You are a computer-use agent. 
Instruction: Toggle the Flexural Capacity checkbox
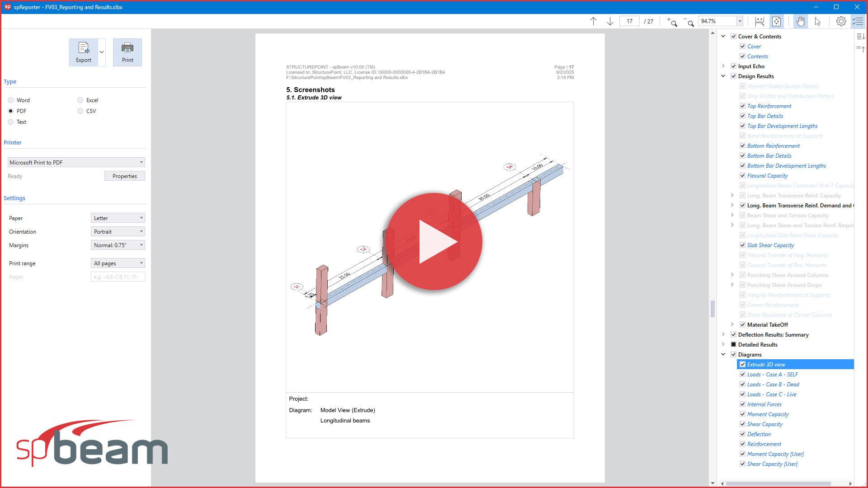[x=742, y=176]
